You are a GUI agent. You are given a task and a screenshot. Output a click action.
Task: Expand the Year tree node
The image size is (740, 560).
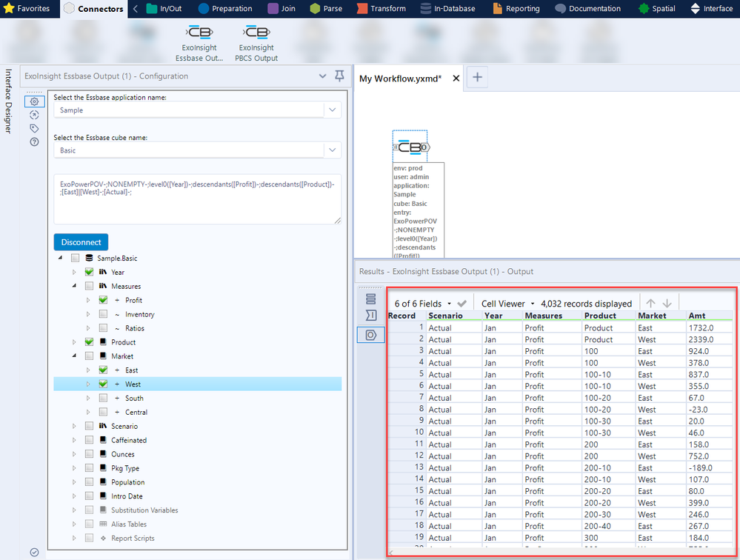74,272
